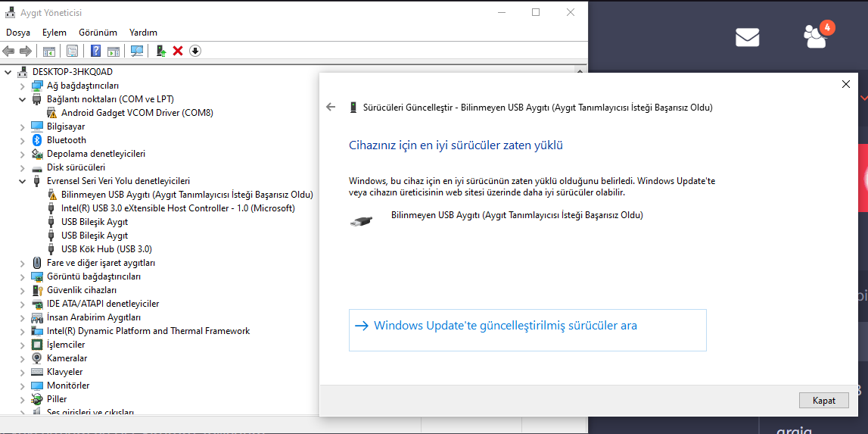Image resolution: width=868 pixels, height=434 pixels.
Task: Open the Eylem menu
Action: click(54, 33)
